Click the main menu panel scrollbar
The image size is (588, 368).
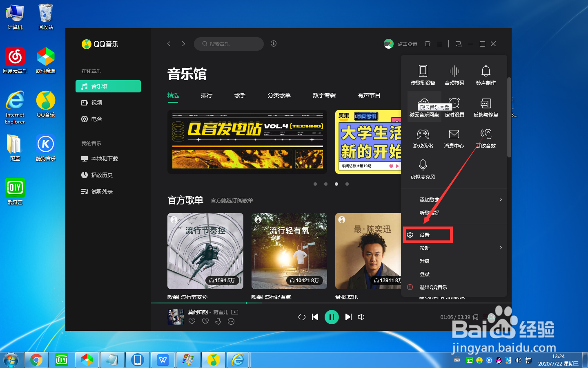[x=509, y=117]
